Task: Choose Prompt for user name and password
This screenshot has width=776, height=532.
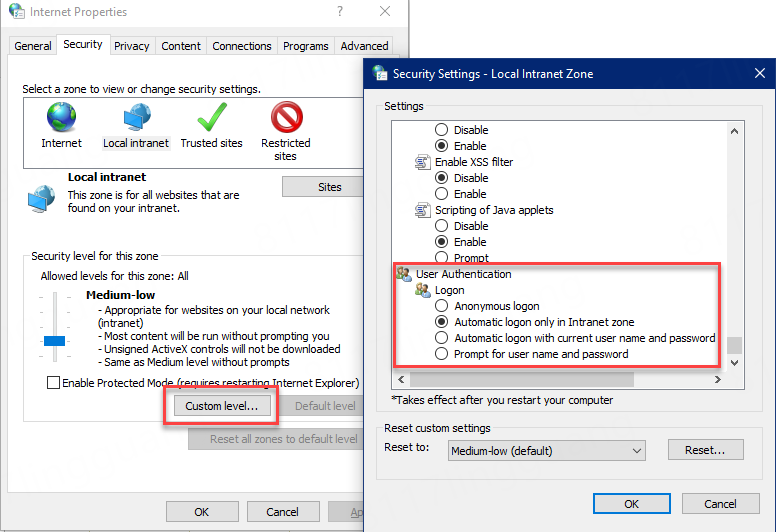Action: pos(441,354)
